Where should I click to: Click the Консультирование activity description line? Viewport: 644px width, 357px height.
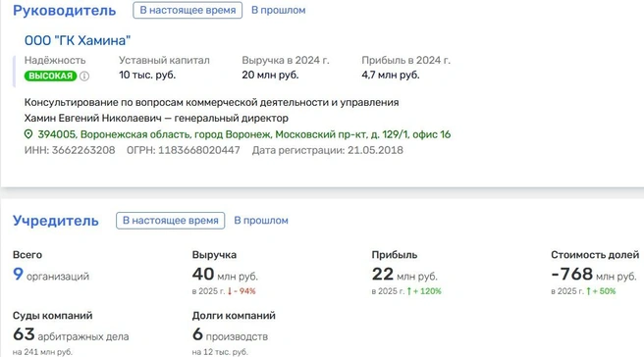click(x=211, y=102)
